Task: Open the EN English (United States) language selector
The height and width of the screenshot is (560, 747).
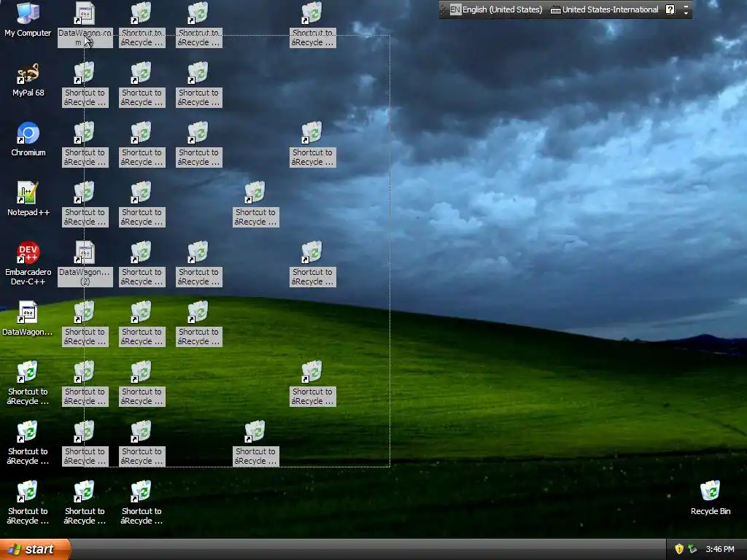Action: (496, 9)
